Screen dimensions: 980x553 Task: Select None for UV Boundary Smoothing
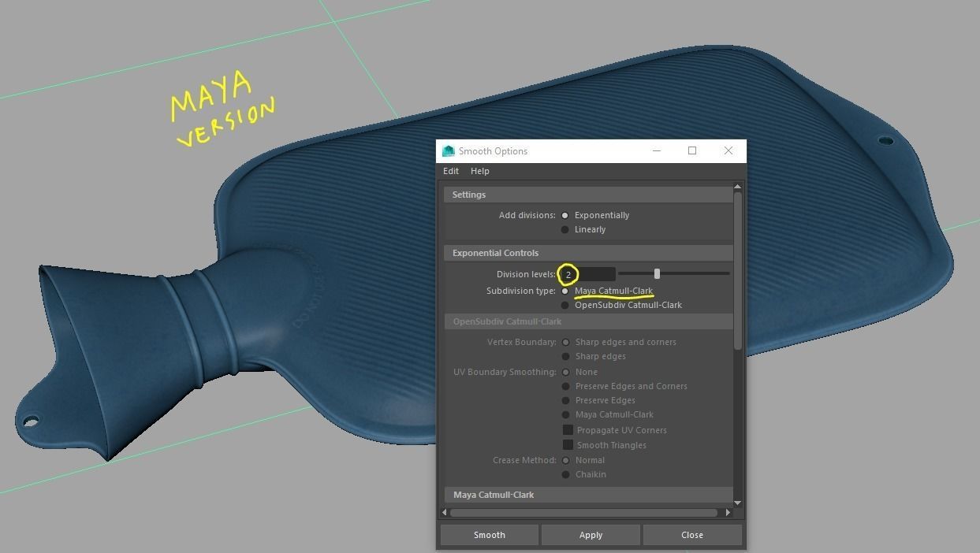pos(565,372)
